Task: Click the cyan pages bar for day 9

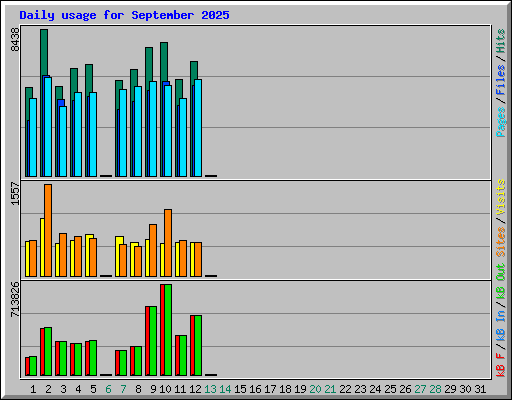Action: (x=153, y=129)
